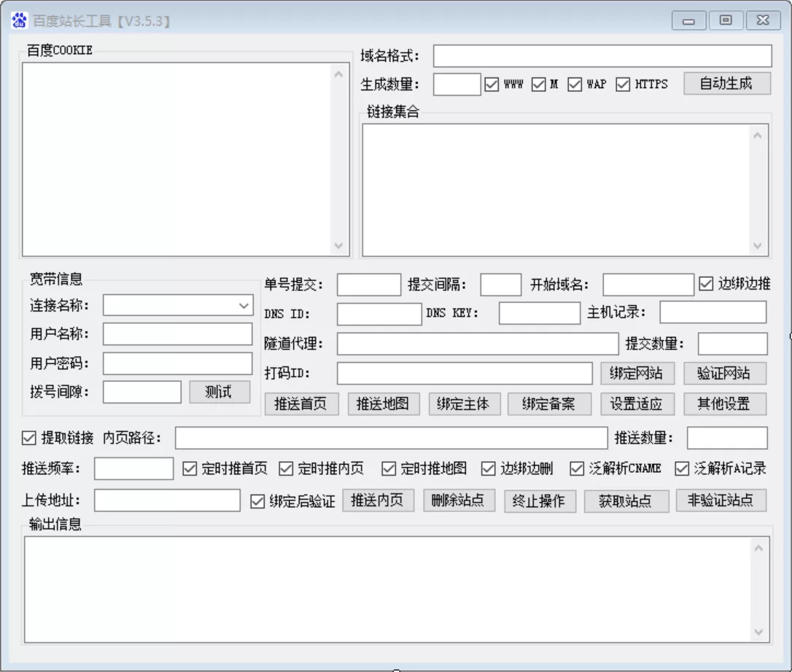Toggle the 定时推内页 checkbox
The image size is (792, 672).
(x=286, y=469)
